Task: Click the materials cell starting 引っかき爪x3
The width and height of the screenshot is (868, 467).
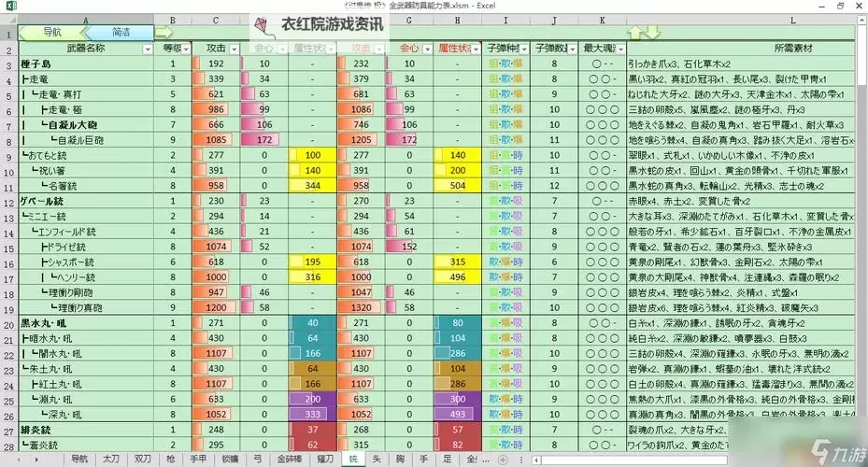Action: tap(741, 64)
